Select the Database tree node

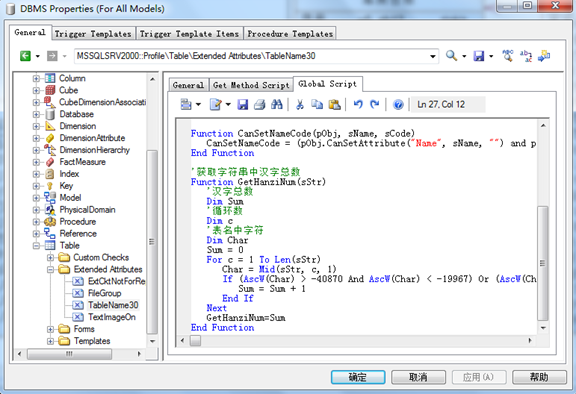pos(76,114)
